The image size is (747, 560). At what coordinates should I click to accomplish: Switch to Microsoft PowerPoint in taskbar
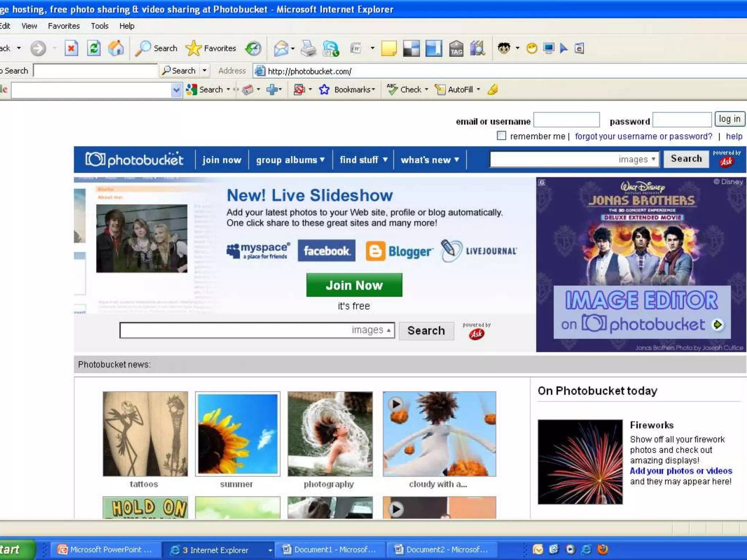tap(106, 549)
